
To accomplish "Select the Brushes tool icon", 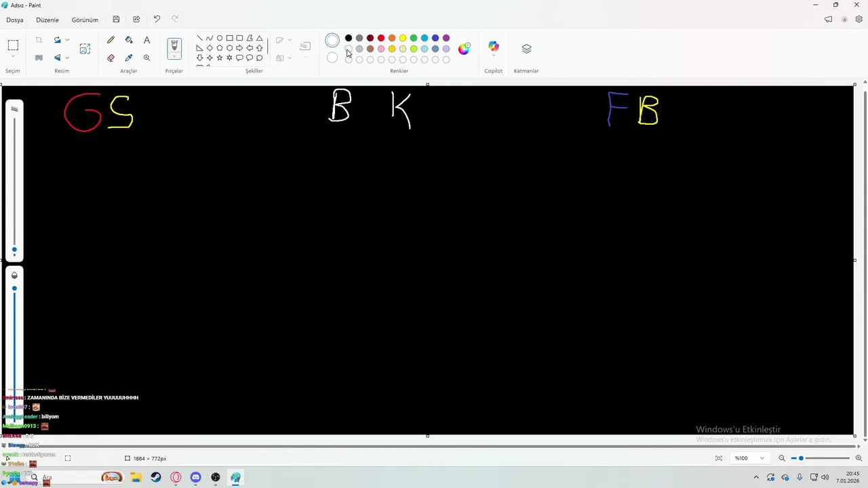I will tap(174, 46).
